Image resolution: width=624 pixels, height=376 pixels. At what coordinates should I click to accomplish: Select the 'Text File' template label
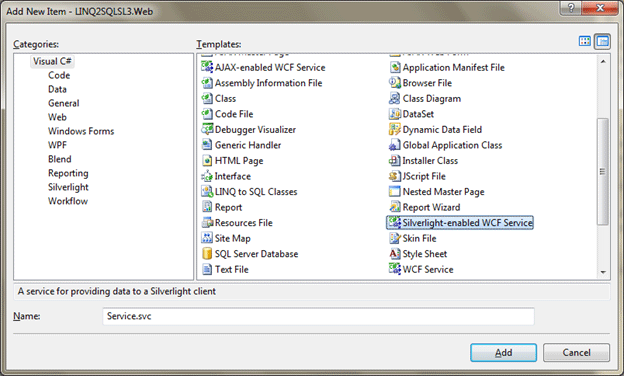point(232,269)
